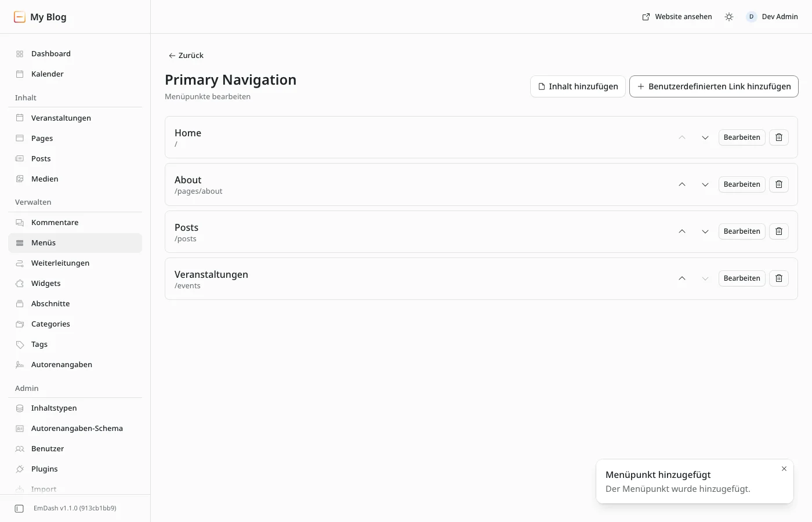Click the /events path text
The image size is (812, 522).
pyautogui.click(x=187, y=286)
